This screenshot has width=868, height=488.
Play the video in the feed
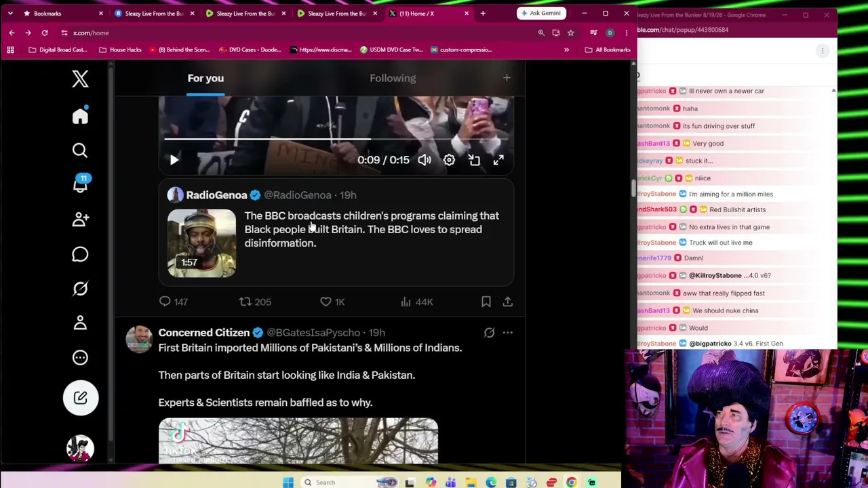click(174, 160)
